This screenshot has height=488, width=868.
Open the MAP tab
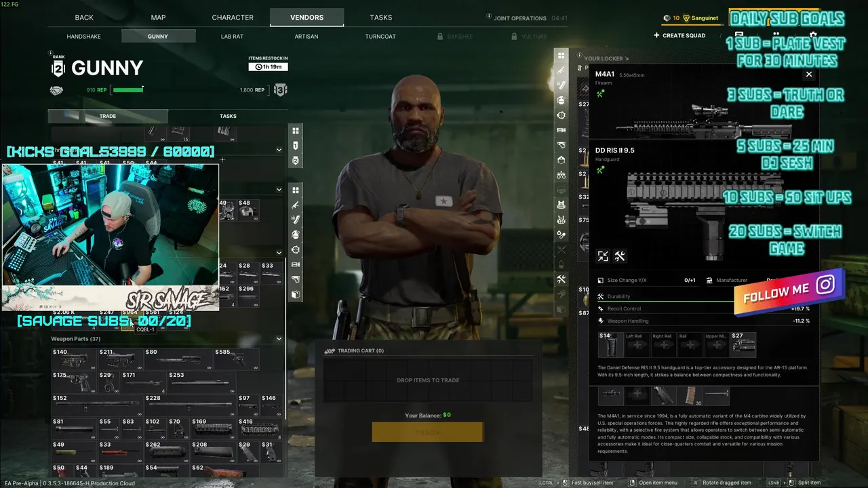click(158, 18)
